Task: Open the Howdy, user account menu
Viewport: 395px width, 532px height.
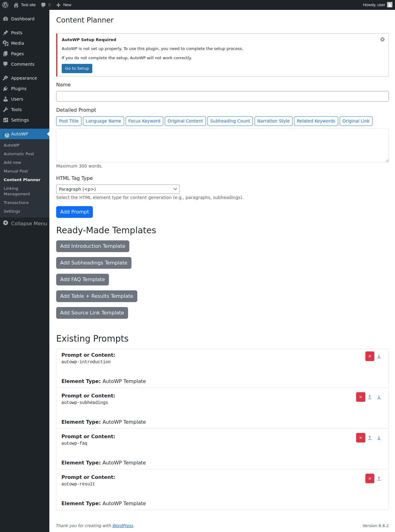Action: [378, 5]
